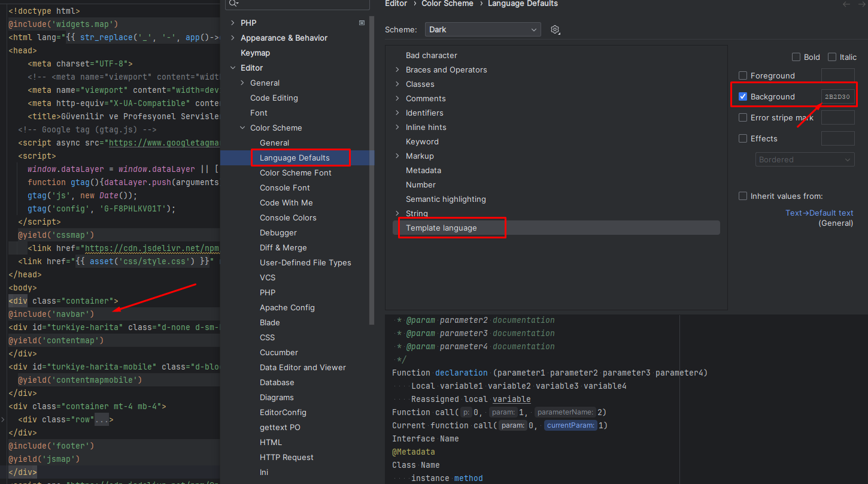Viewport: 868px width, 484px height.
Task: Open the color scheme gear options
Action: 555,30
